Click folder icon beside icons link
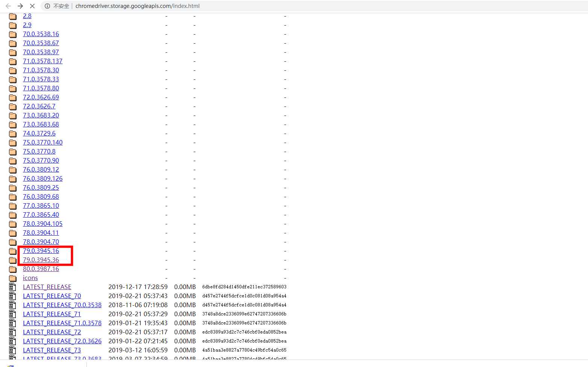Screen dimensions: 588x367 [13, 278]
